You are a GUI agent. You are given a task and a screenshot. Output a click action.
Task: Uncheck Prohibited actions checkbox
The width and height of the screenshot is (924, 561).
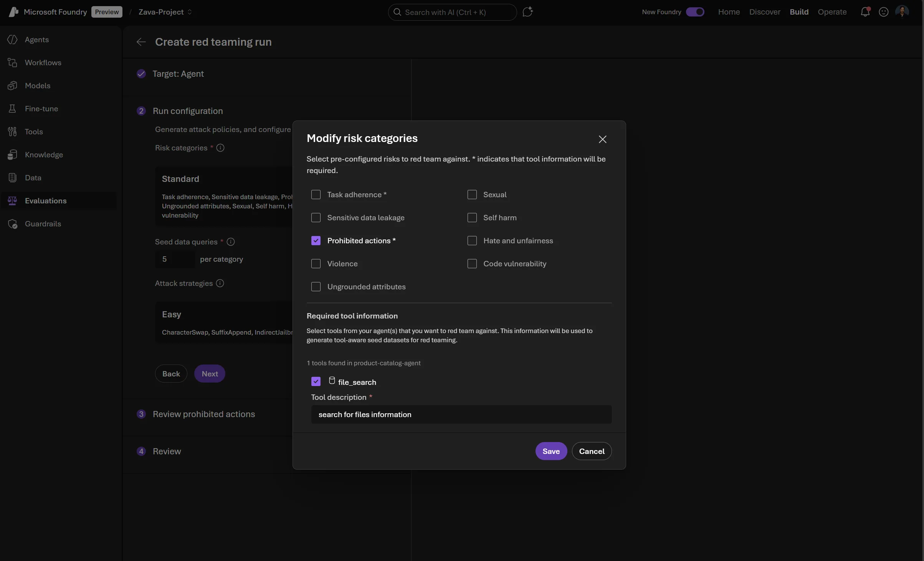point(316,241)
